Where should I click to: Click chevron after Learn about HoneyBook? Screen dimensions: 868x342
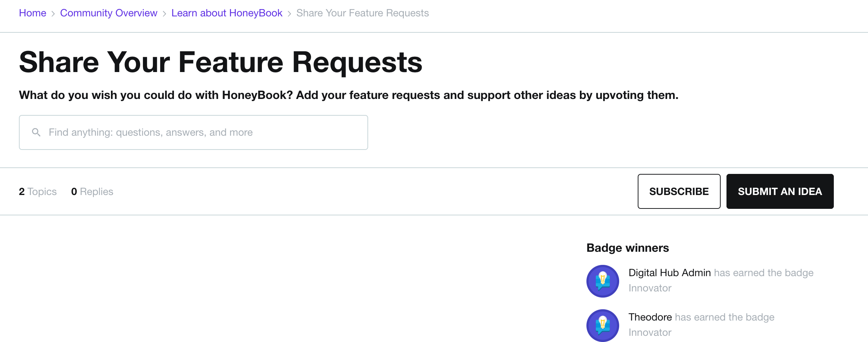click(290, 13)
